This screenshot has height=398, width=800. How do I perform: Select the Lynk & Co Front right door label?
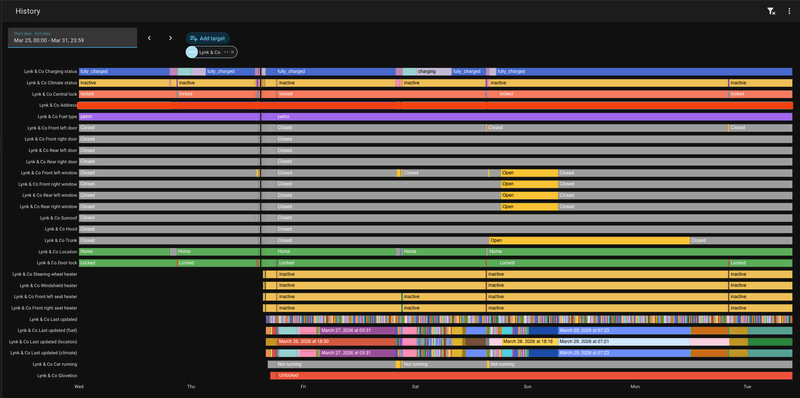point(51,139)
